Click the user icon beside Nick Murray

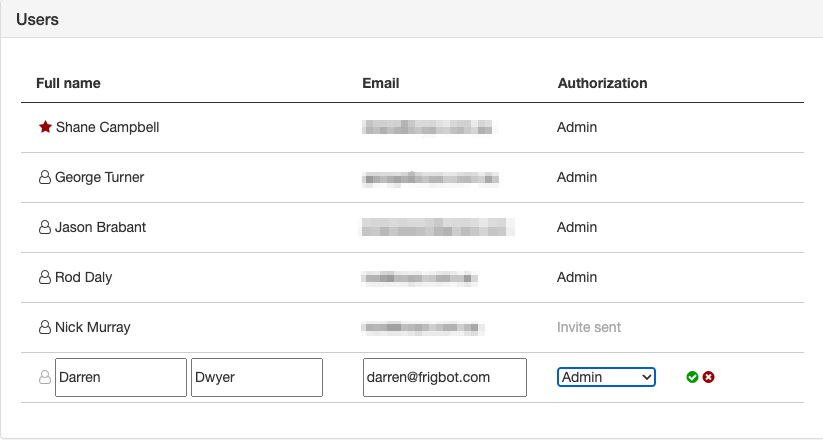point(45,327)
